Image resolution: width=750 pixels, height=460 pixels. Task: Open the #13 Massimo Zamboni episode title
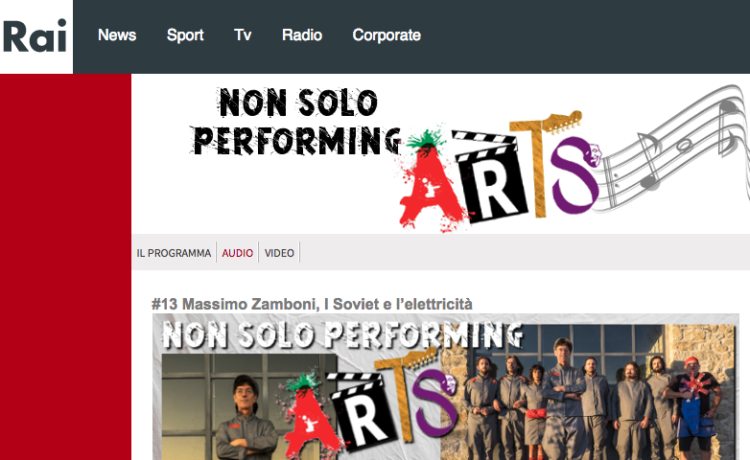(x=312, y=304)
